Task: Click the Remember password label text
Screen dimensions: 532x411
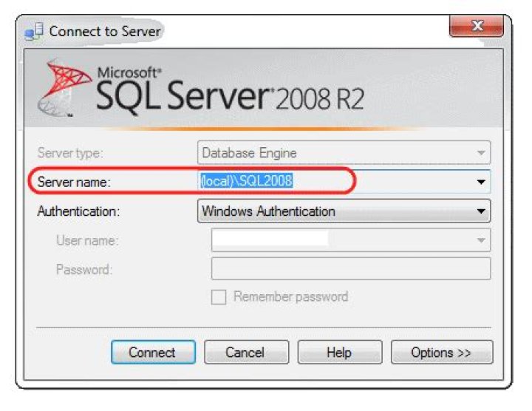Action: coord(291,296)
